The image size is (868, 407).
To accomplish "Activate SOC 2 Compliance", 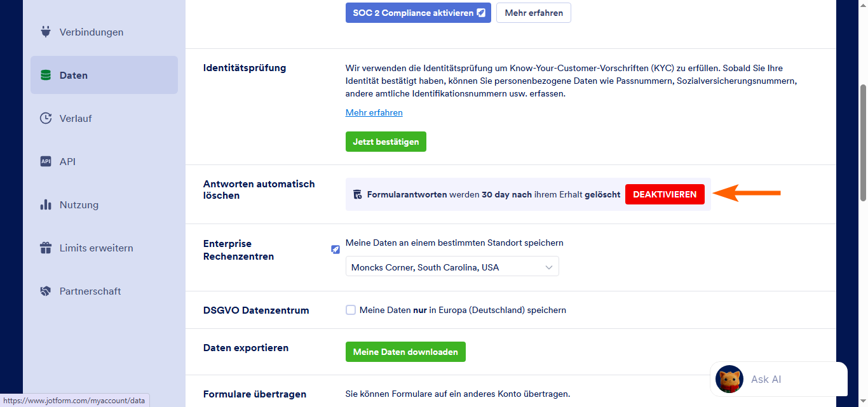I will point(417,12).
